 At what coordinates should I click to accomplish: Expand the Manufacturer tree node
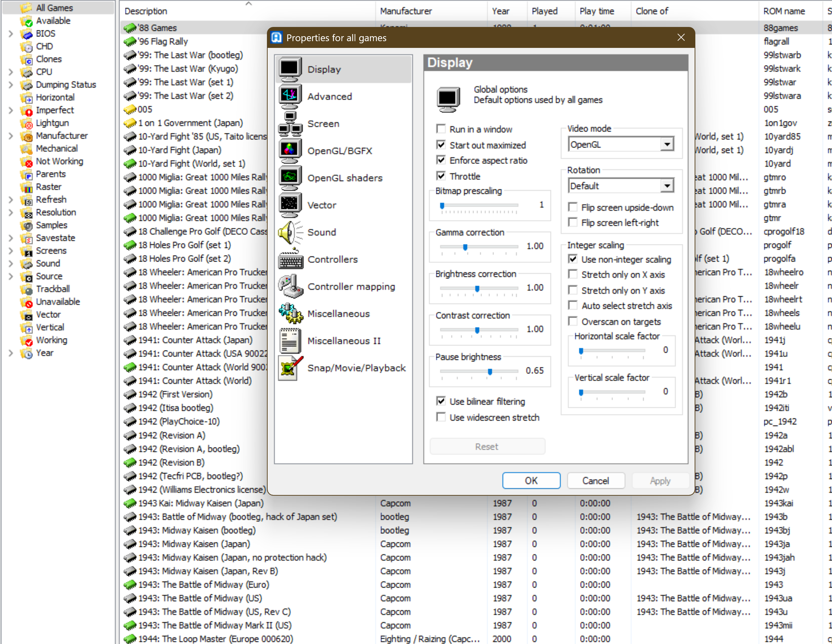(x=11, y=136)
